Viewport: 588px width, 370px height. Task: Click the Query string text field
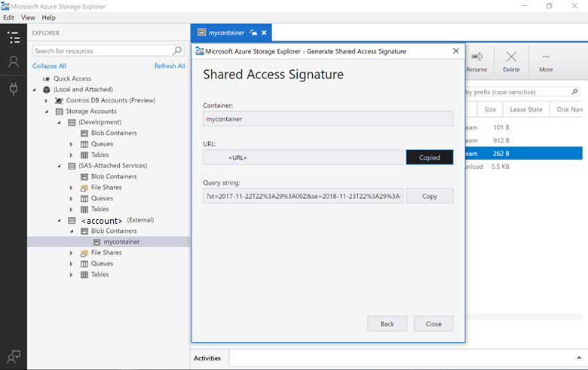pos(303,196)
